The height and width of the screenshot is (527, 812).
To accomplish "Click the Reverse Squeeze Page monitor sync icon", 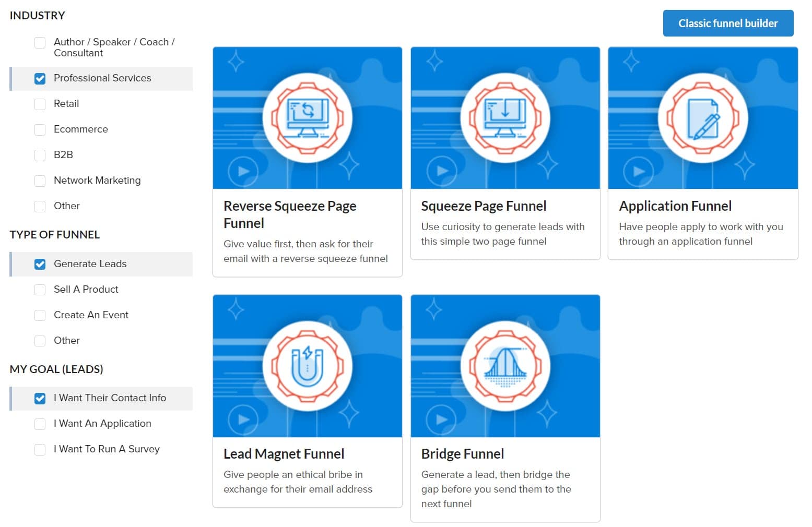I will point(308,118).
